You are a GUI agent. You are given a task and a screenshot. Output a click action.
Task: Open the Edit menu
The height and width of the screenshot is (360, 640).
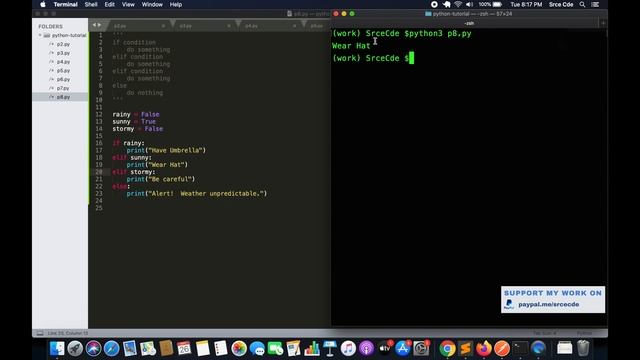click(x=109, y=4)
